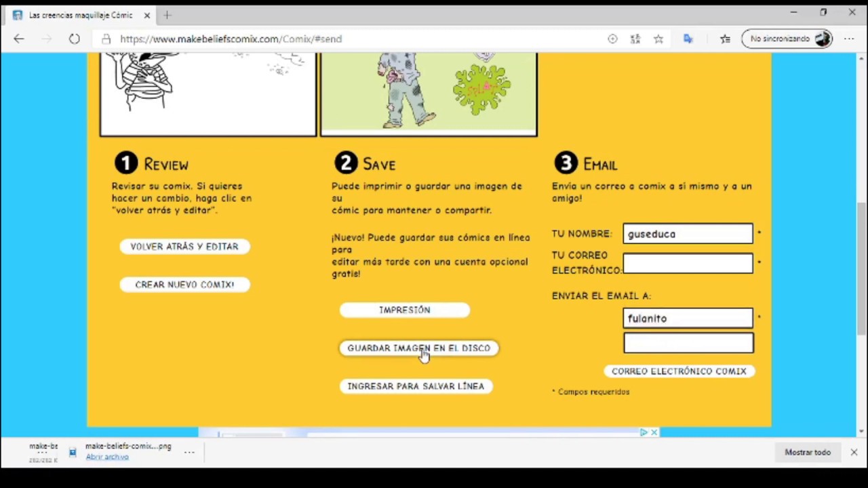Close the bottom ad banner with the X
The width and height of the screenshot is (868, 488).
tap(654, 432)
